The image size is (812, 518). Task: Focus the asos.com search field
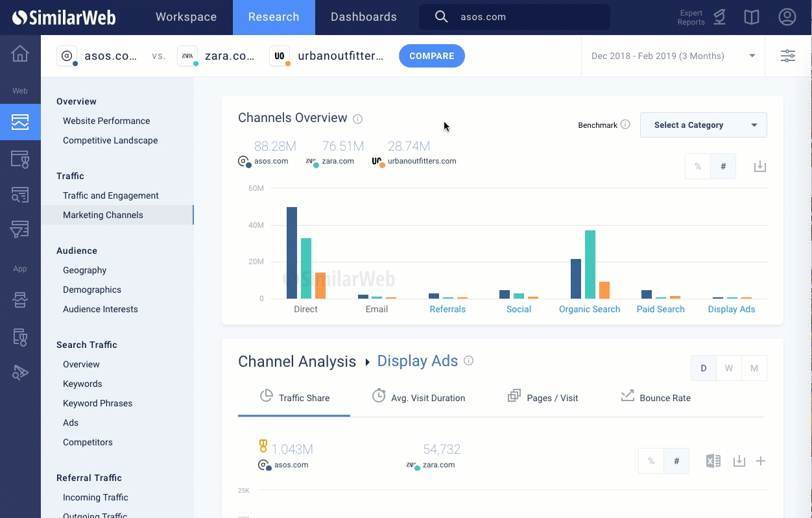[514, 17]
